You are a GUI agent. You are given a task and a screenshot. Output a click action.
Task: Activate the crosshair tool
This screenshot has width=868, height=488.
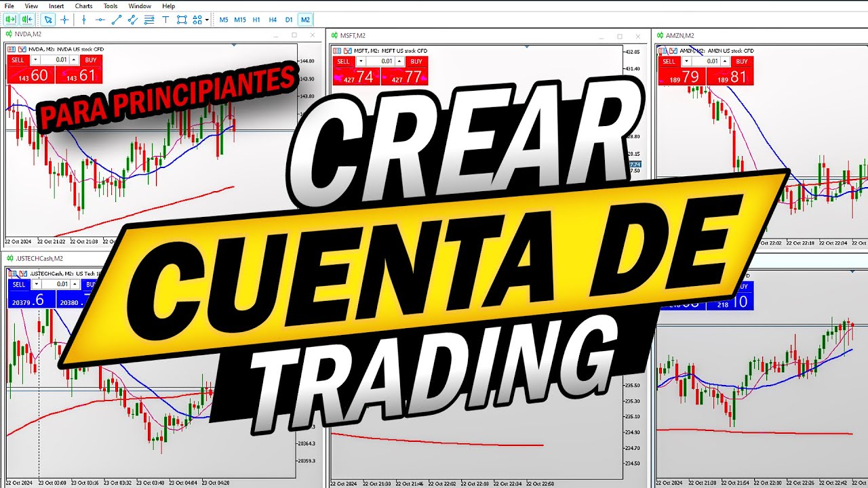[x=64, y=20]
